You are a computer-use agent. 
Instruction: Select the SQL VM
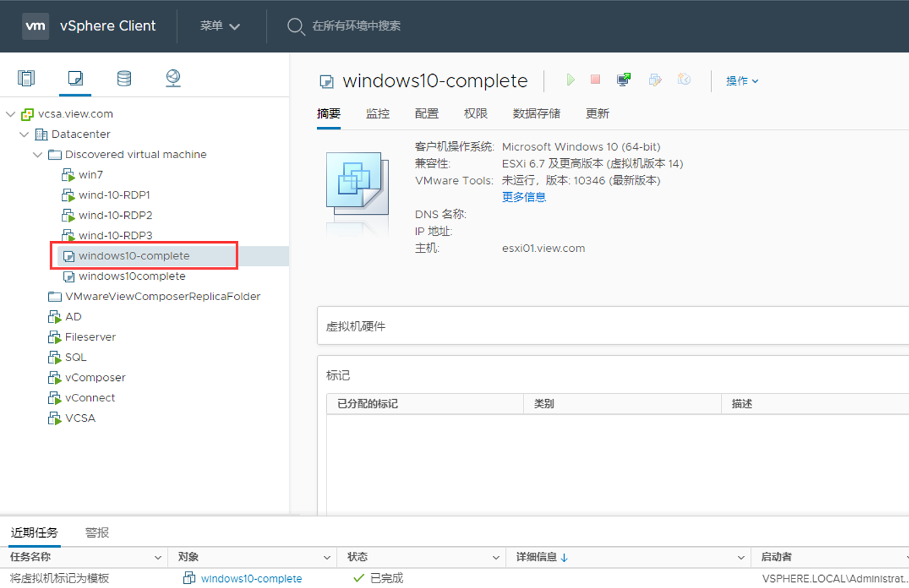click(75, 357)
